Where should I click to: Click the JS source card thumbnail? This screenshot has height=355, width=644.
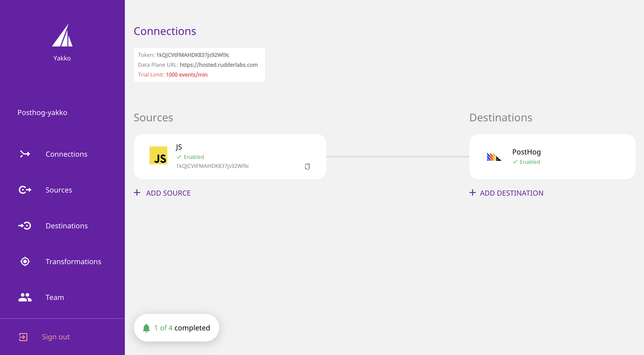(158, 156)
